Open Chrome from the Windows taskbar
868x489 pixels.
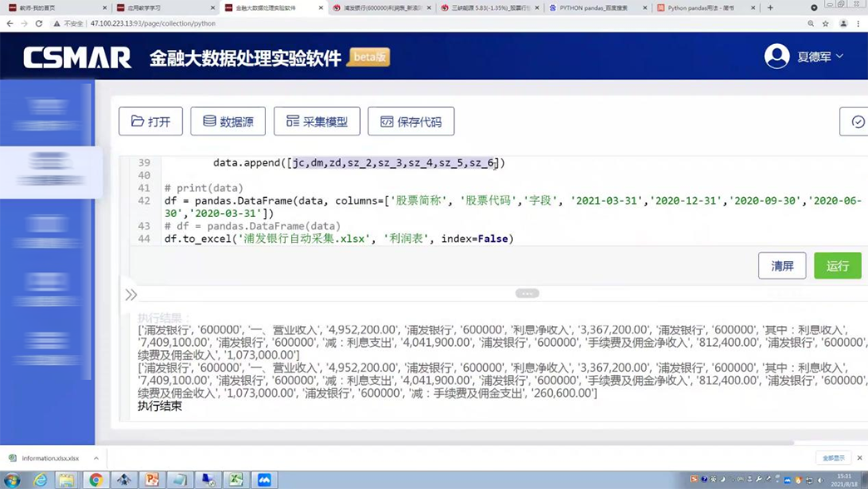pyautogui.click(x=96, y=480)
